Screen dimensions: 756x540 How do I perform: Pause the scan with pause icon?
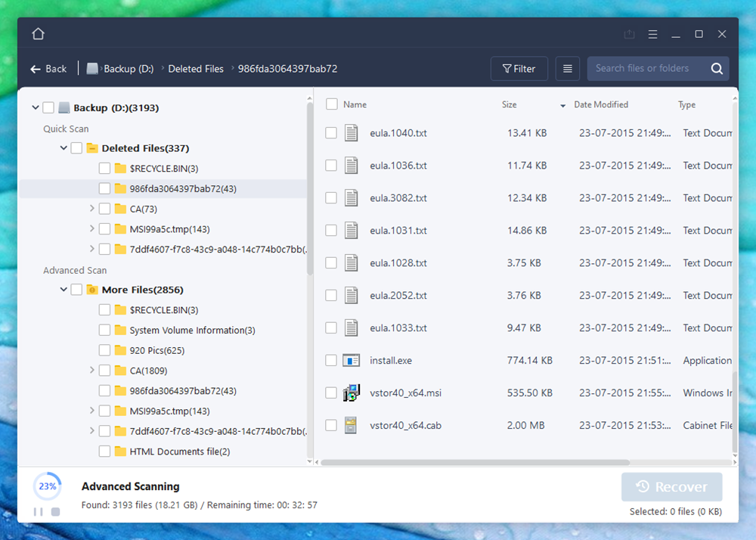(38, 512)
